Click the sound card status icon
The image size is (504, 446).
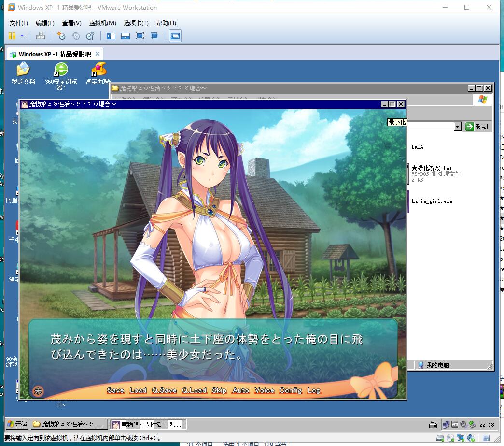[471, 438]
